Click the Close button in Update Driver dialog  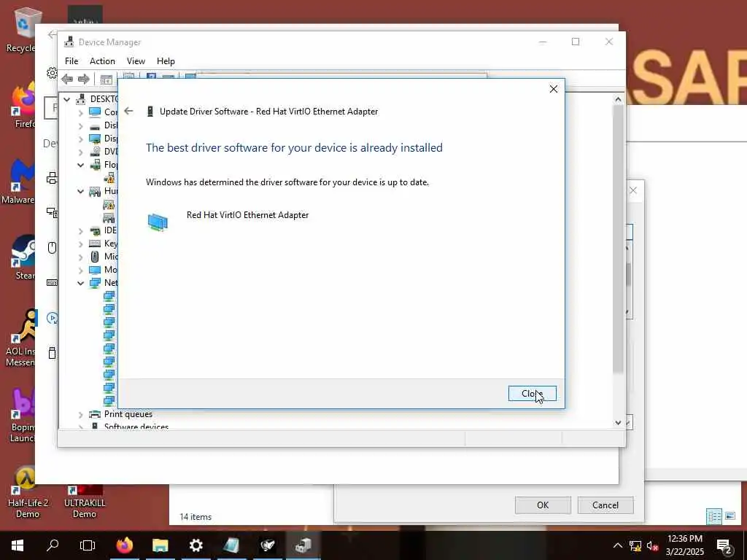point(532,393)
